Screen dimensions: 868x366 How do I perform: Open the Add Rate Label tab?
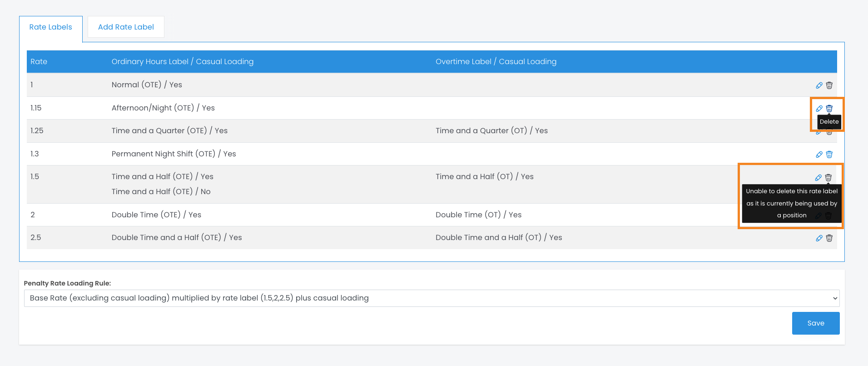click(126, 27)
